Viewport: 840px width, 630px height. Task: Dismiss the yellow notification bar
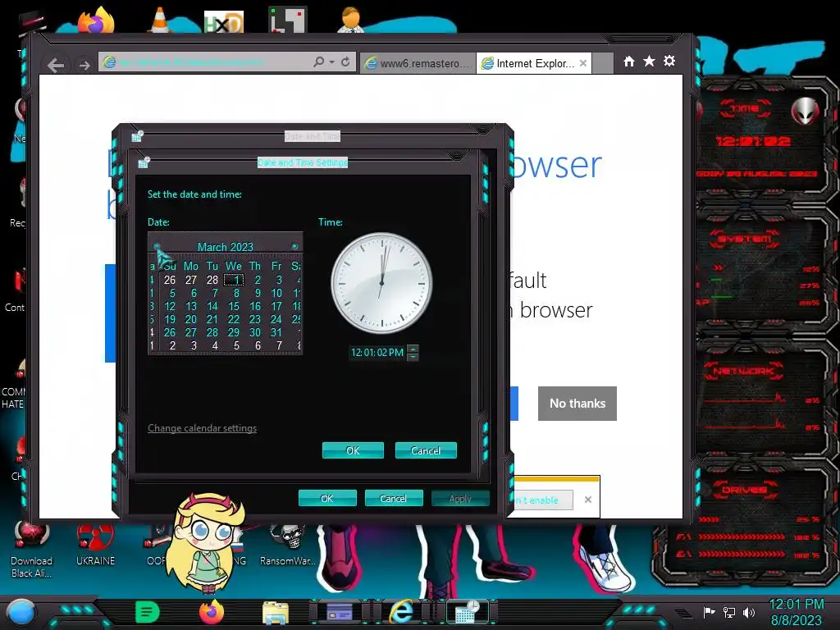pos(587,500)
